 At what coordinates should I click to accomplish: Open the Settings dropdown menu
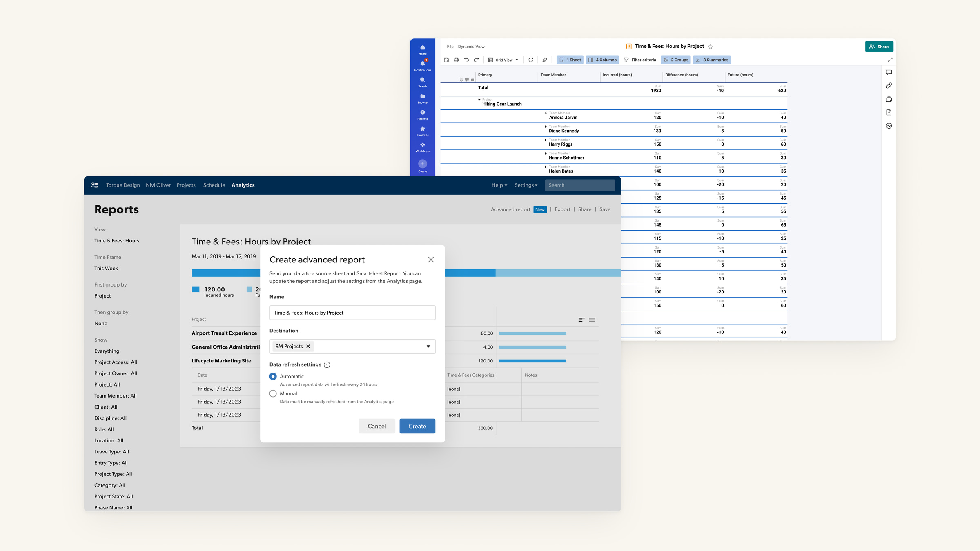click(x=526, y=185)
